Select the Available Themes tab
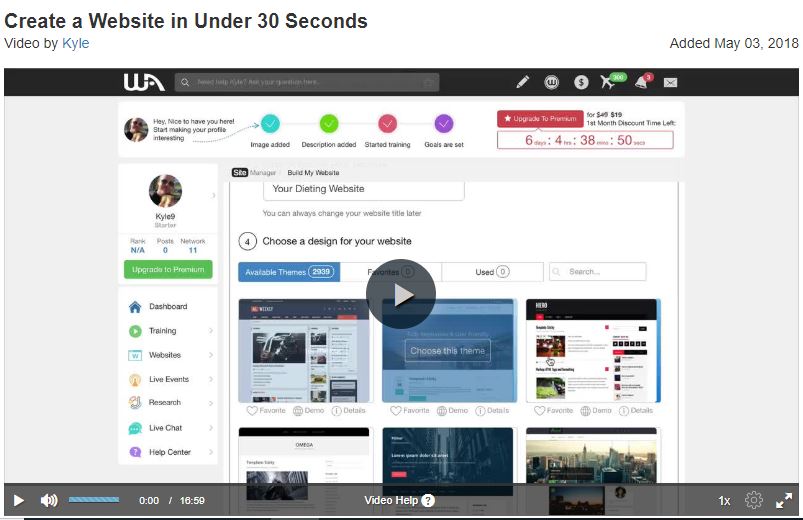Screen dimensions: 803x520 coord(289,272)
